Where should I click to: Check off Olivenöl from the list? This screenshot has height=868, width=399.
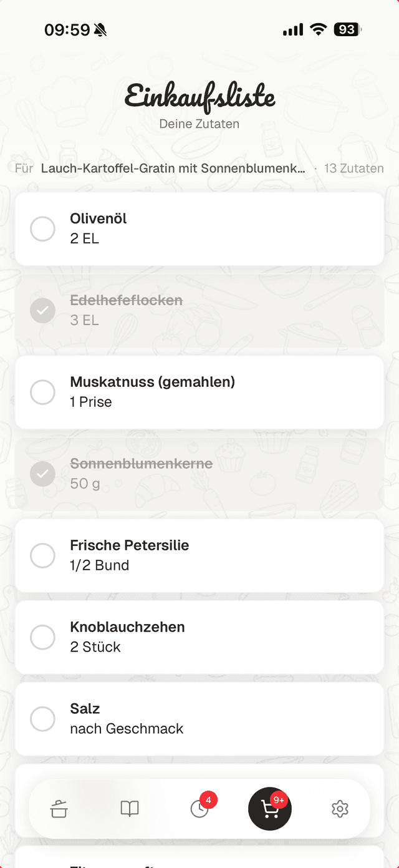(42, 229)
